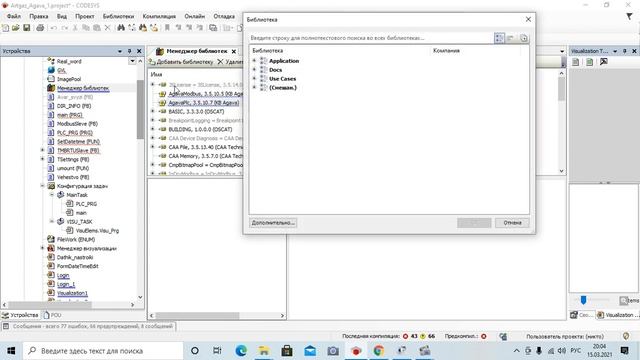
Task: Open the notification center icon
Action: coord(624,351)
